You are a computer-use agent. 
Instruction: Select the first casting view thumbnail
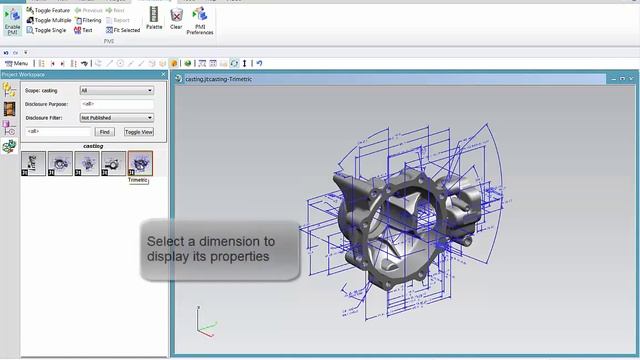click(33, 163)
